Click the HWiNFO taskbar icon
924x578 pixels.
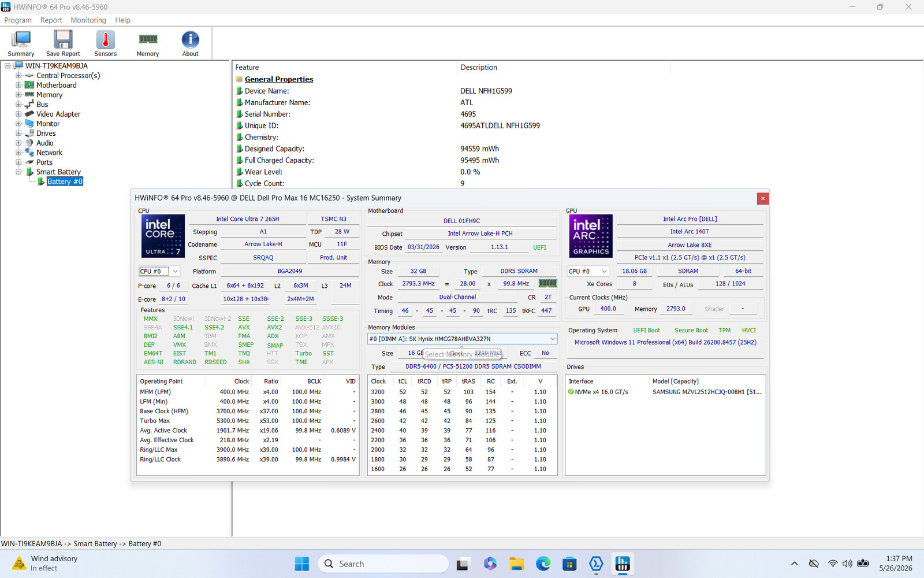[623, 564]
